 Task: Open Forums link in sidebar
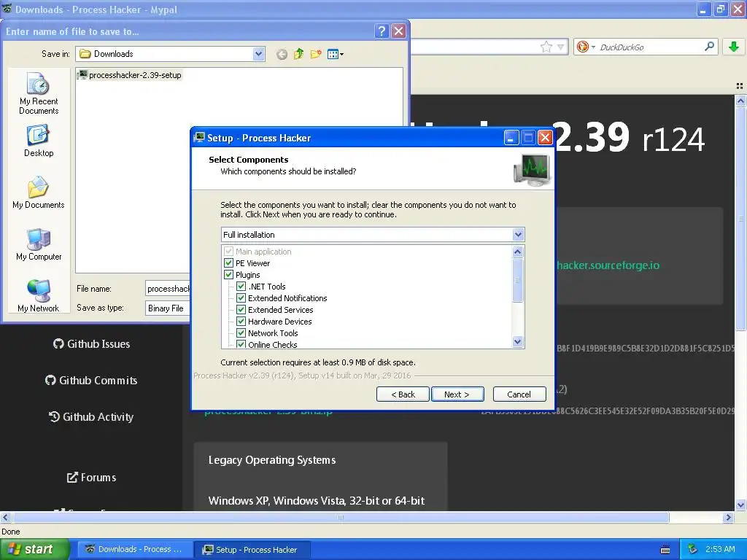(x=91, y=477)
